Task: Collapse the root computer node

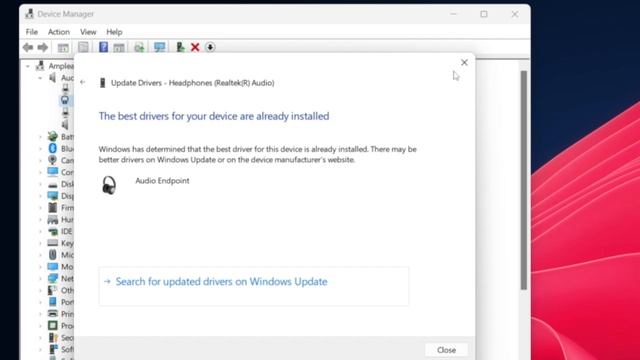Action: click(x=27, y=66)
